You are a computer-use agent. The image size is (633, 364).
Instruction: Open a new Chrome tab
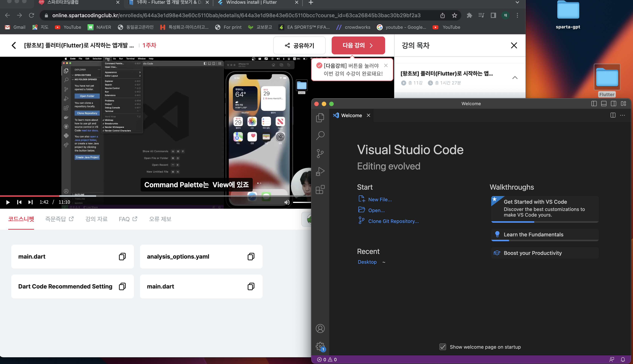311,2
